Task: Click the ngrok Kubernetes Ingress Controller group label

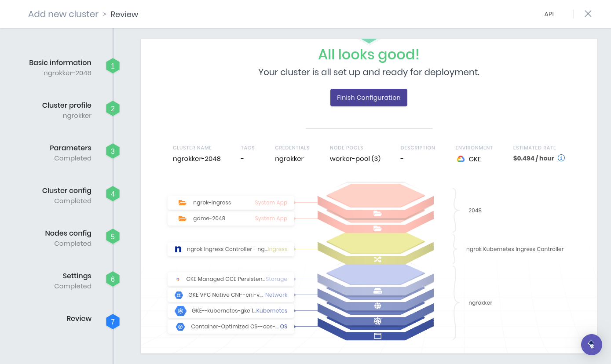Action: [x=515, y=249]
